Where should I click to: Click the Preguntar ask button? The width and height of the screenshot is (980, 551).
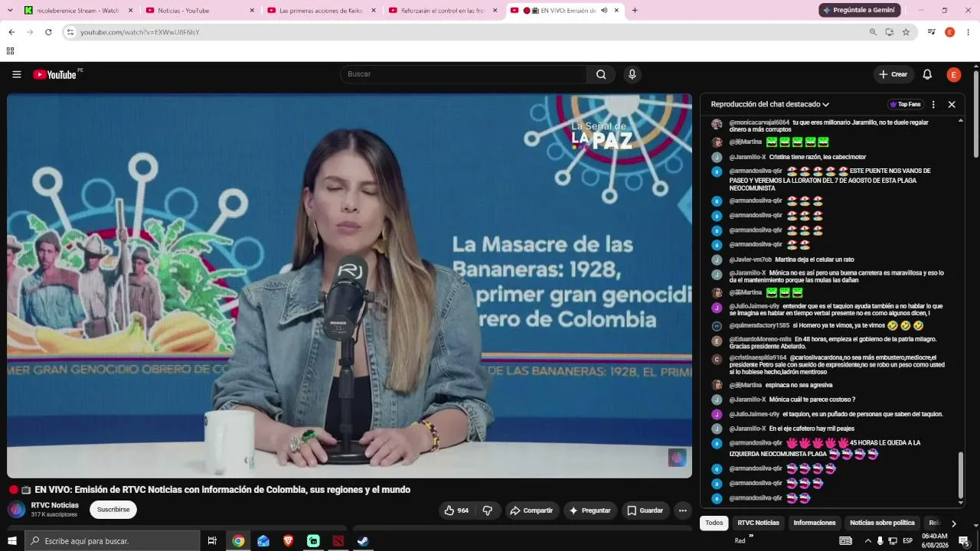tap(590, 510)
